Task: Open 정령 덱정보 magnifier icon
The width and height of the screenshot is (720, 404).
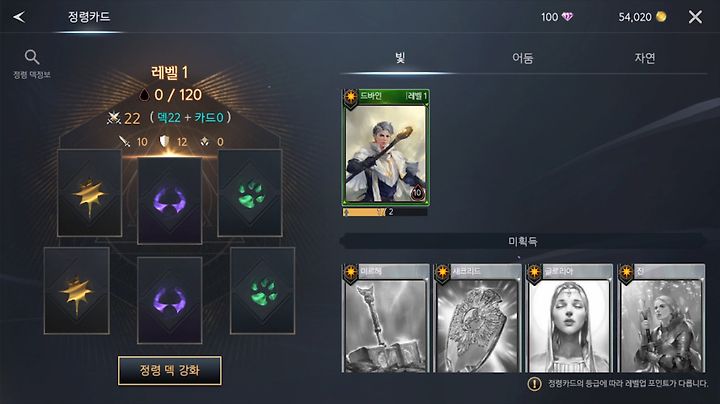Action: pyautogui.click(x=32, y=57)
